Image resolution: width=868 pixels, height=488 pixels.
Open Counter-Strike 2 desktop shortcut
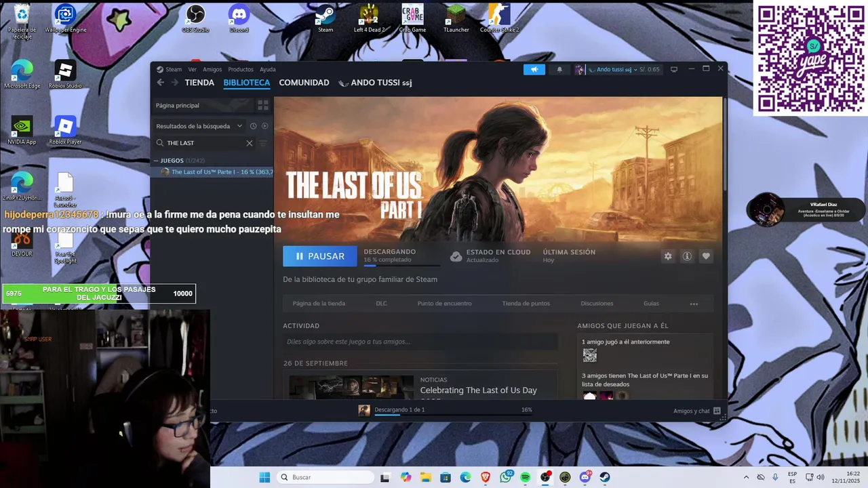499,18
